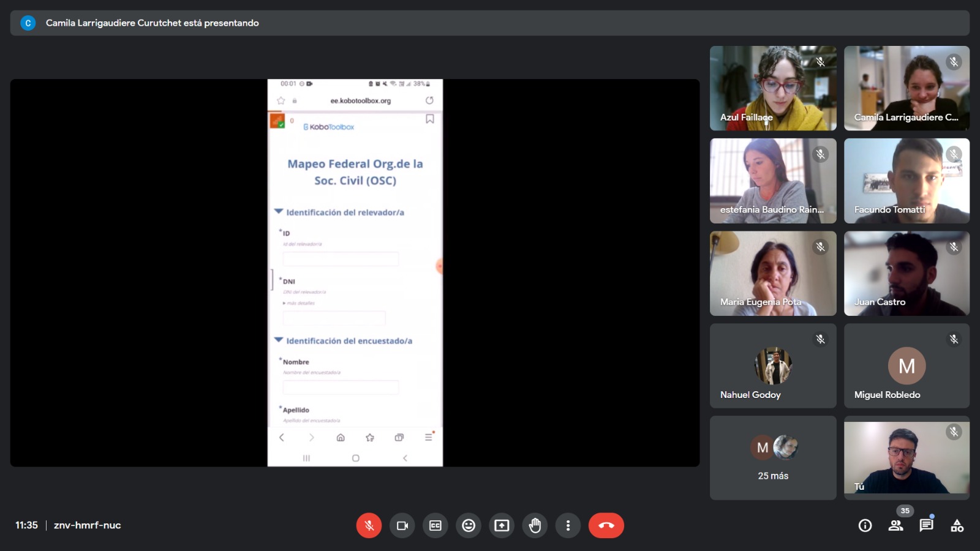The image size is (980, 551).
Task: Click the present screen icon
Action: tap(502, 525)
